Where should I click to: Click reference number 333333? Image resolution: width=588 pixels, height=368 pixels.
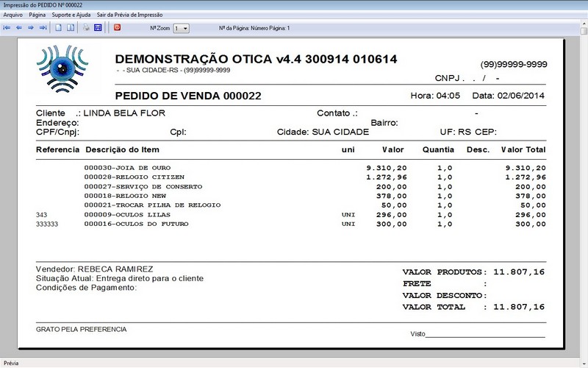(x=47, y=224)
